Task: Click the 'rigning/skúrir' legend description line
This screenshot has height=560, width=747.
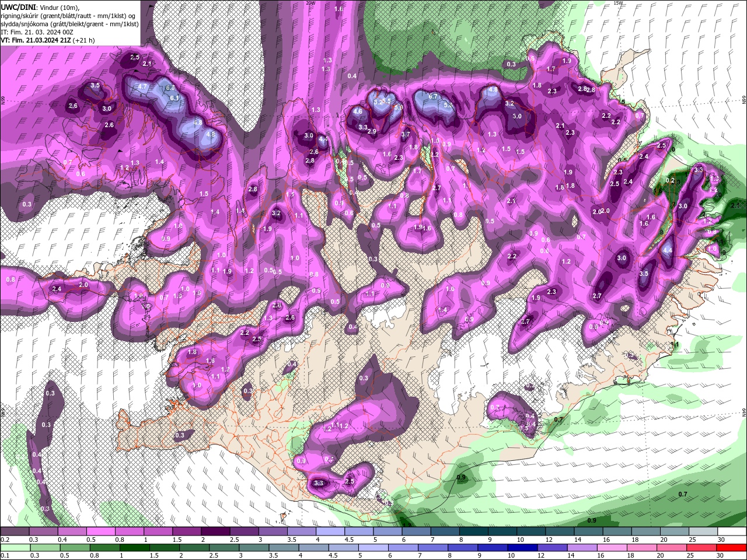Action: pyautogui.click(x=69, y=16)
